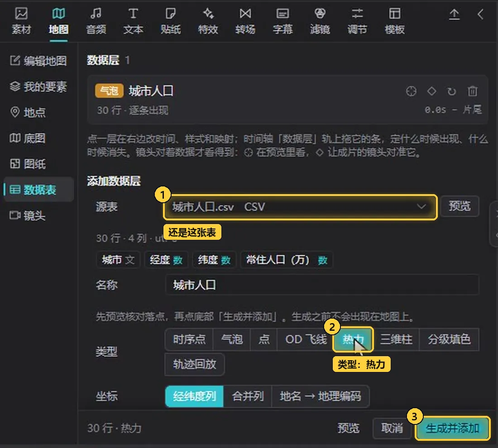Click the 模板 templates icon
This screenshot has width=498, height=448.
(395, 14)
